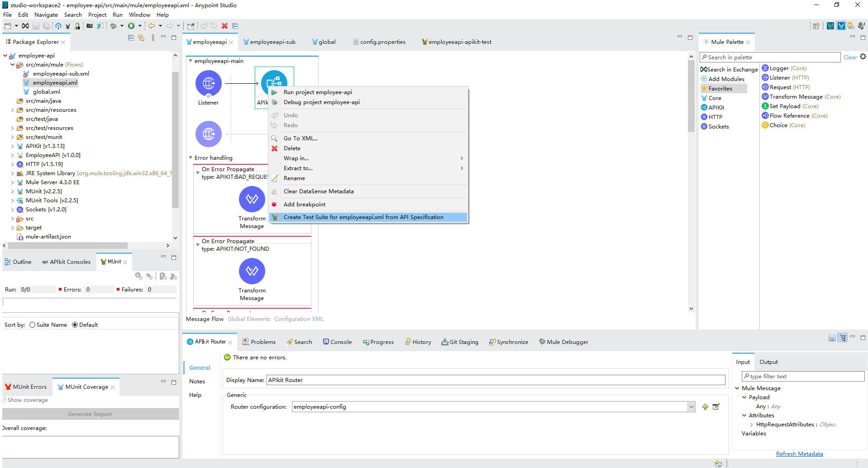Screen dimensions: 868x468
Task: Click the Add Modules palette entry
Action: tap(723, 79)
